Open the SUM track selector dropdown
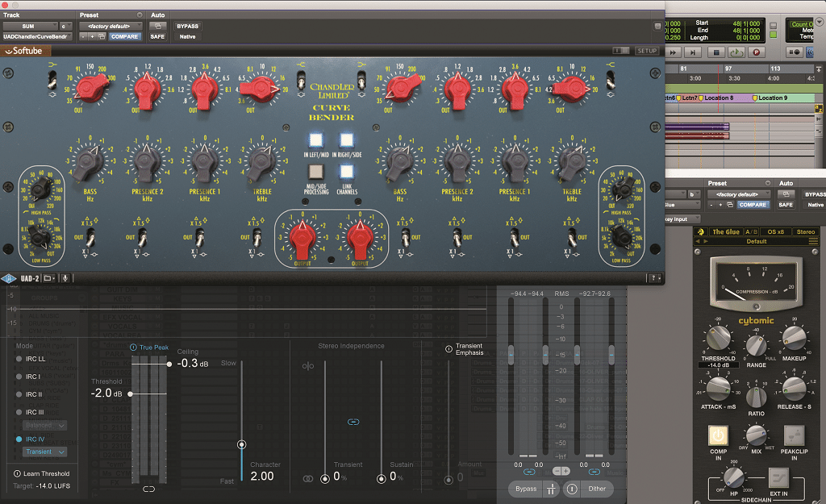Screen dimensions: 826x504 pos(31,27)
